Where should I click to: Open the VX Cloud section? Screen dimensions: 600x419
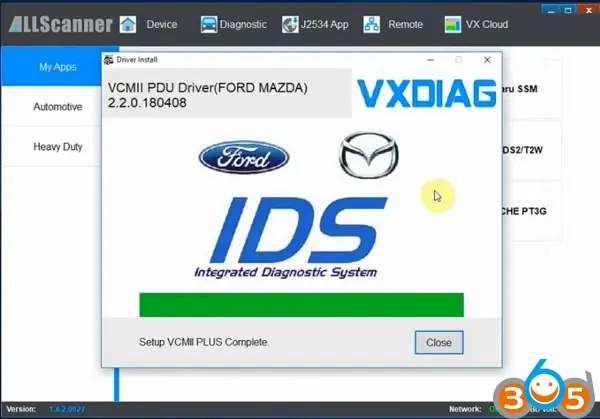click(x=487, y=24)
